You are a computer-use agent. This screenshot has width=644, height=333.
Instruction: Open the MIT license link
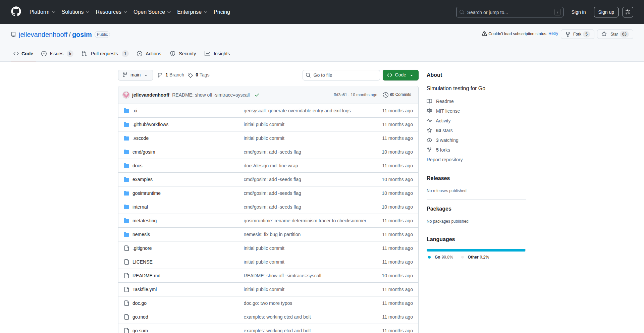[448, 111]
